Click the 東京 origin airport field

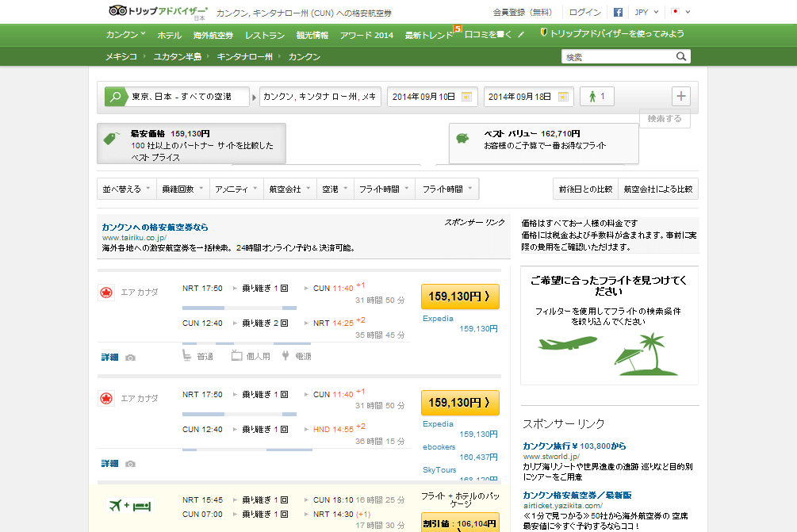coord(189,97)
